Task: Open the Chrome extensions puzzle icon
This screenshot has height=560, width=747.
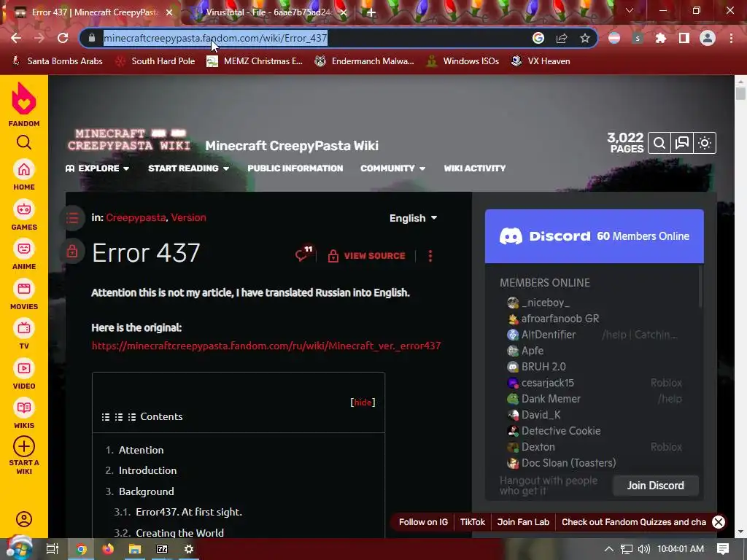Action: click(x=661, y=38)
